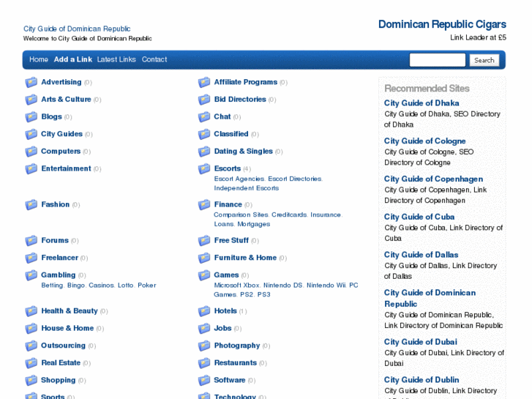Open PS3 subcategory under Games

coord(264,295)
